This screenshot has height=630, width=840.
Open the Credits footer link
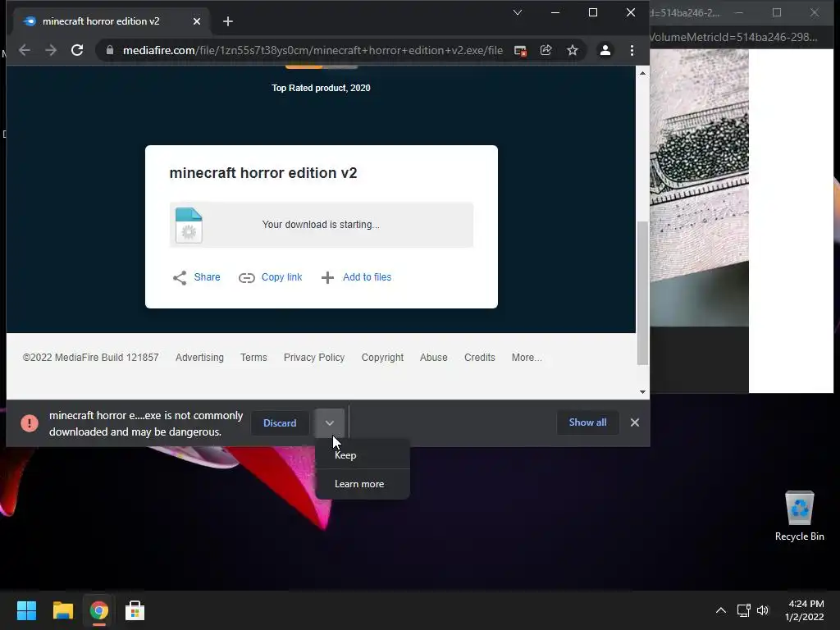[479, 358]
